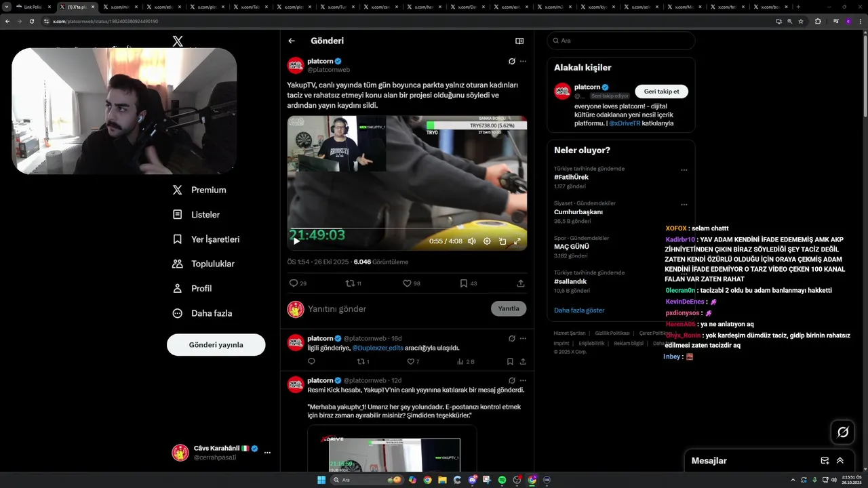Viewport: 868px width, 488px height.
Task: Like the reply with 7 likes
Action: pyautogui.click(x=413, y=362)
